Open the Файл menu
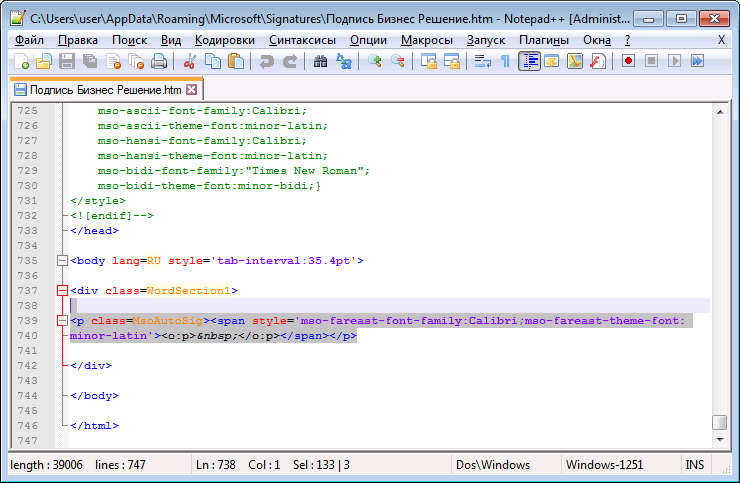This screenshot has width=740, height=483. point(29,40)
